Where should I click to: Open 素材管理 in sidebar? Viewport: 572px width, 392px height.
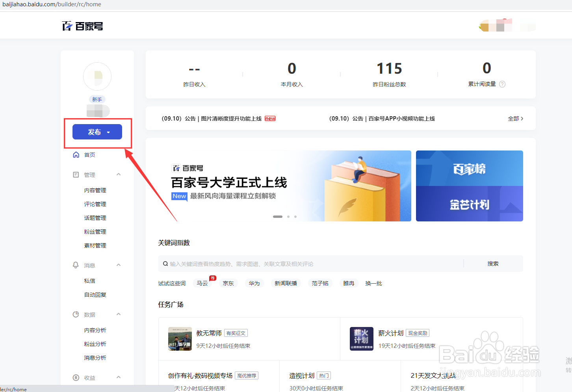tap(95, 245)
